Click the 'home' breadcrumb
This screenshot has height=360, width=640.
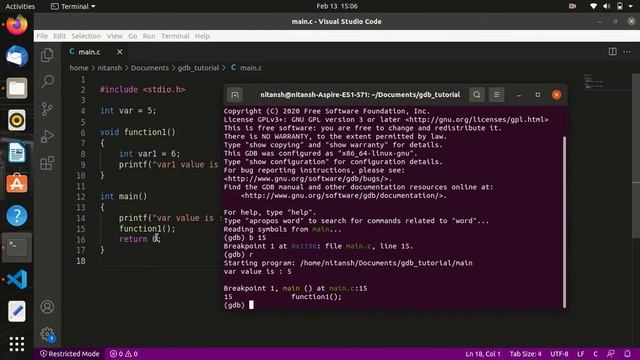[79, 68]
